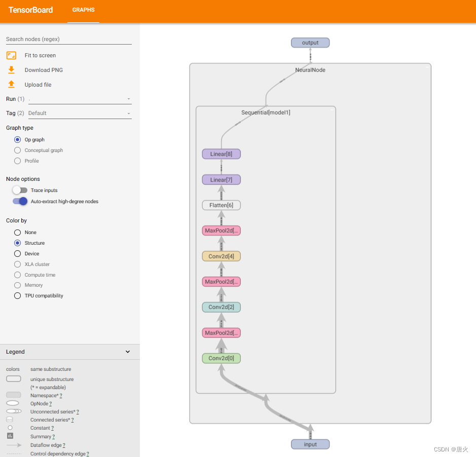Toggle the Trace inputs switch
This screenshot has width=476, height=457.
pos(20,191)
